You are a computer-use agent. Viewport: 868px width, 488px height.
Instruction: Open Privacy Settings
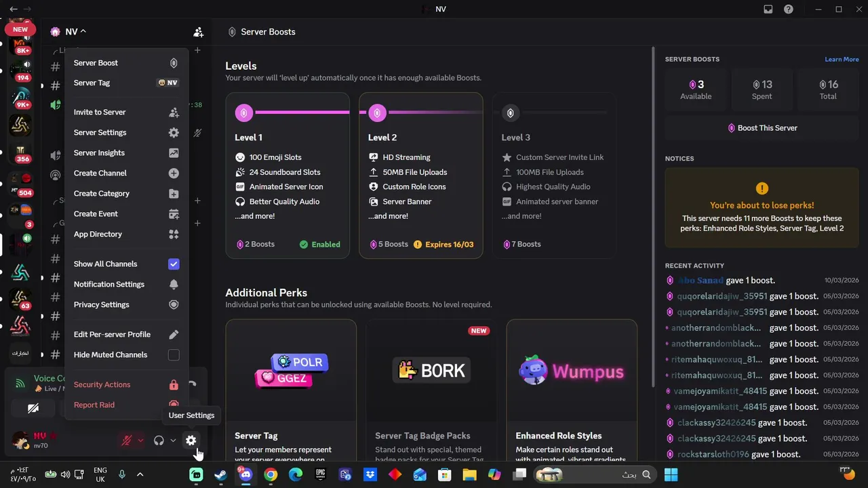point(126,305)
